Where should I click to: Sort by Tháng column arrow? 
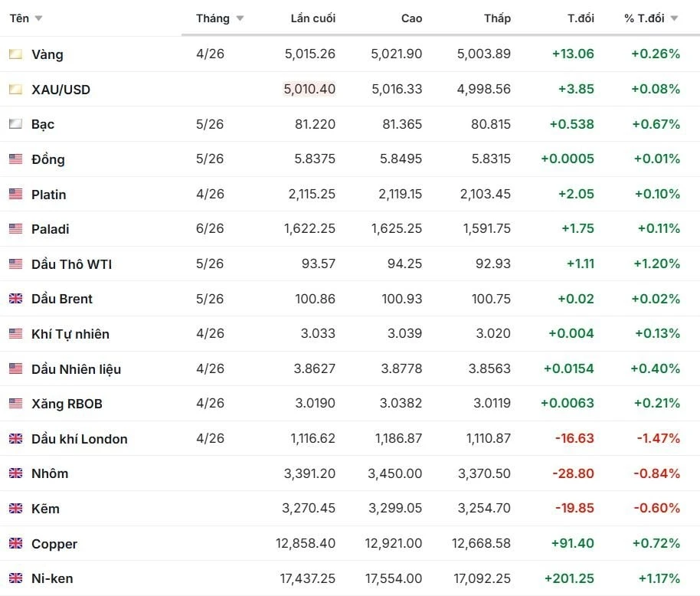click(x=240, y=18)
